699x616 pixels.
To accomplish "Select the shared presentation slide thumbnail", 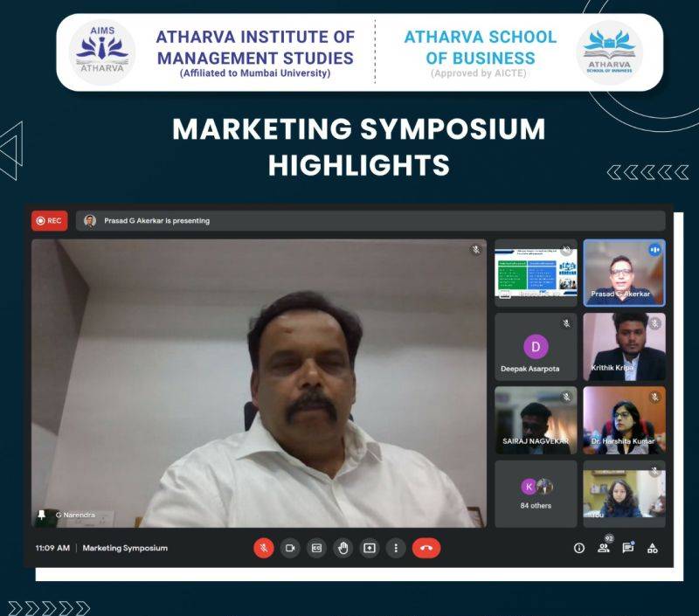I will click(x=536, y=273).
